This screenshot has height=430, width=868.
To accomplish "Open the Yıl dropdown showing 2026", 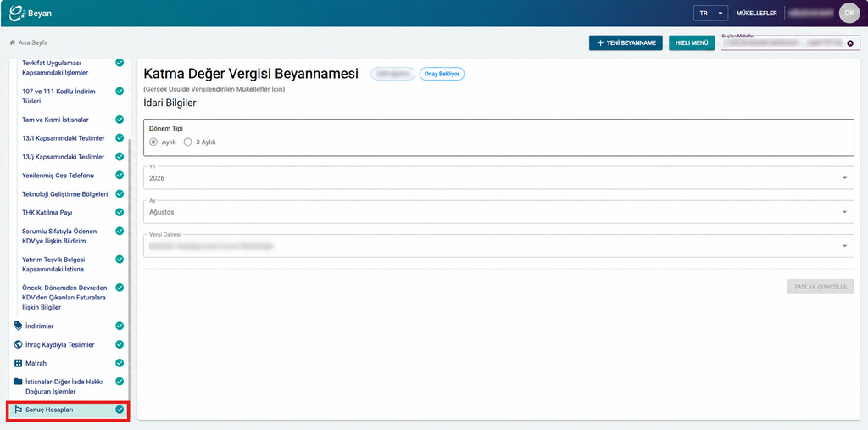I will coord(498,178).
